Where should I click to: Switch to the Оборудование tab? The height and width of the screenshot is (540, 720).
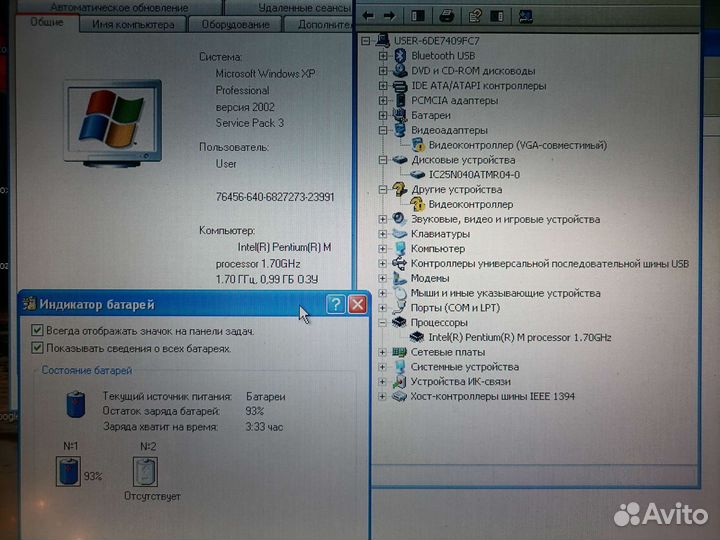point(236,24)
